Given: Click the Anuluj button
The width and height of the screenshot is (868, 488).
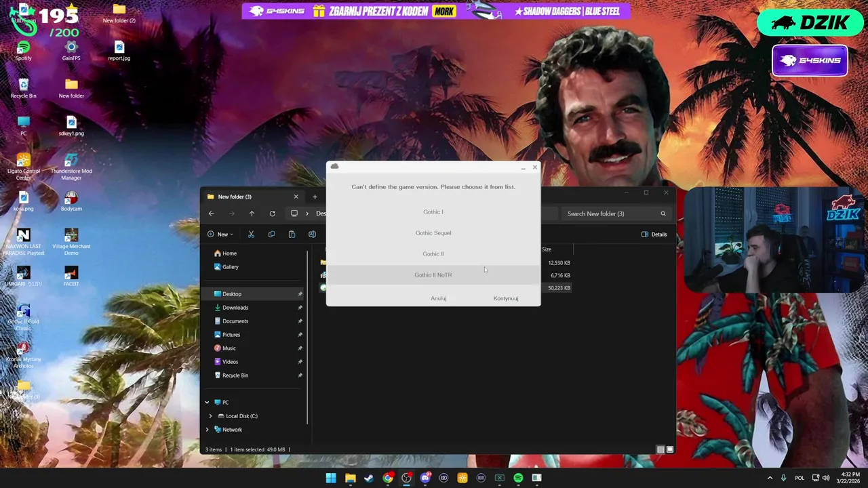Looking at the screenshot, I should pyautogui.click(x=438, y=298).
